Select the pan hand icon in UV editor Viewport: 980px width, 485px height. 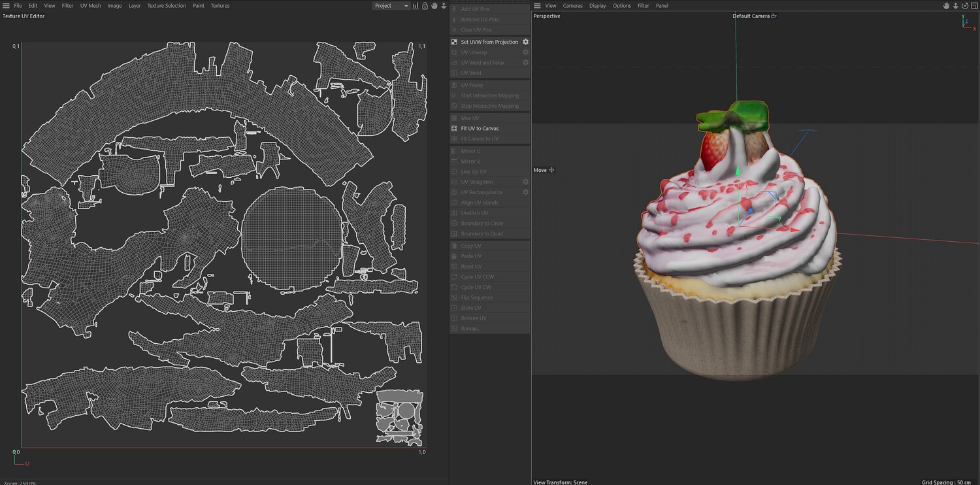pos(434,6)
